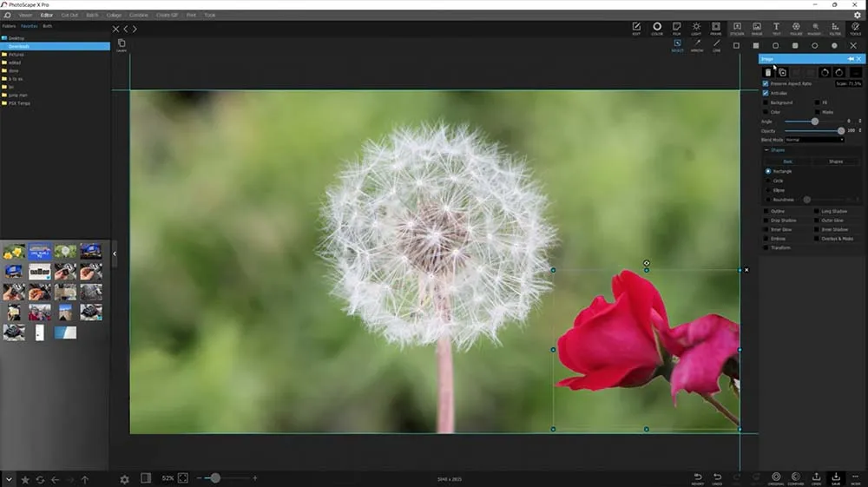Collapse the Shapes section expander

point(766,150)
